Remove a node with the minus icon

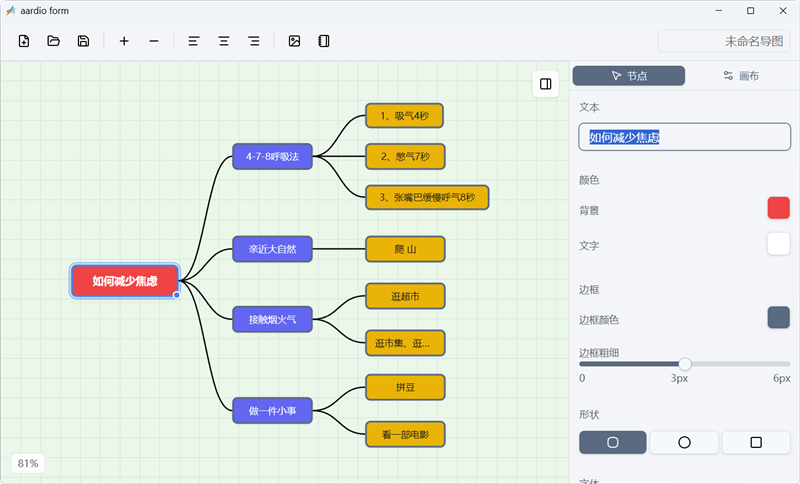[154, 41]
